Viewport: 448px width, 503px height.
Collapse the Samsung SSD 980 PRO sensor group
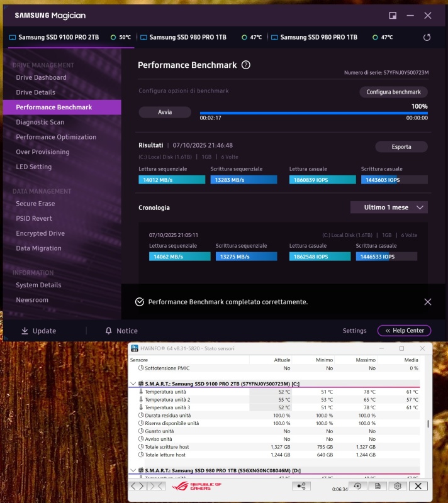tap(133, 470)
